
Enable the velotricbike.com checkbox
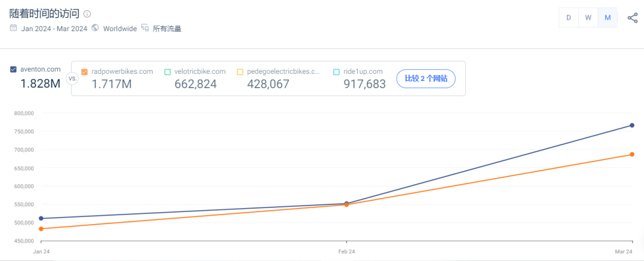(168, 72)
